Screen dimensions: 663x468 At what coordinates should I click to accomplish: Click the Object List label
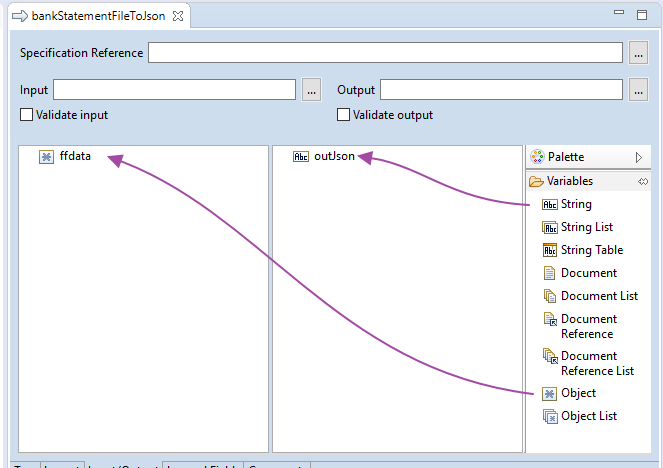pyautogui.click(x=589, y=416)
